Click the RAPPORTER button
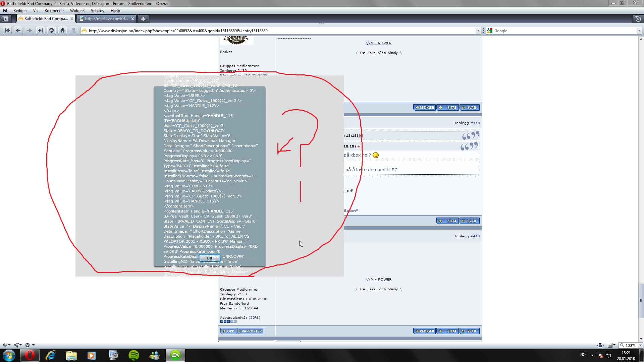 (250, 331)
